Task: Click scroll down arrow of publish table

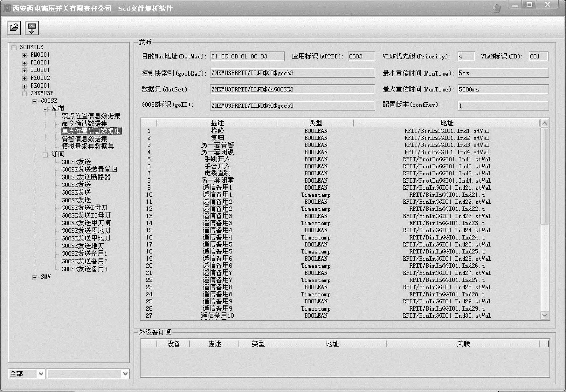Action: (544, 315)
